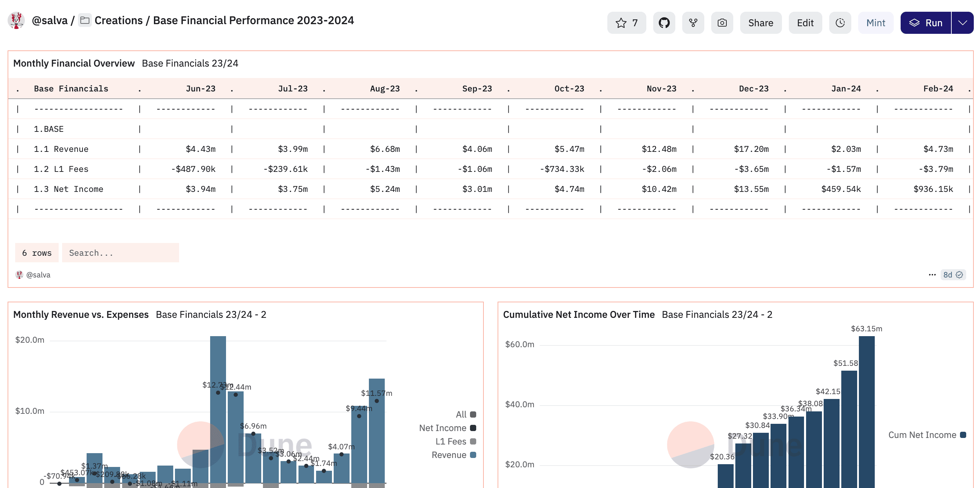Star this dashboard
This screenshot has height=488, width=980.
tap(626, 23)
